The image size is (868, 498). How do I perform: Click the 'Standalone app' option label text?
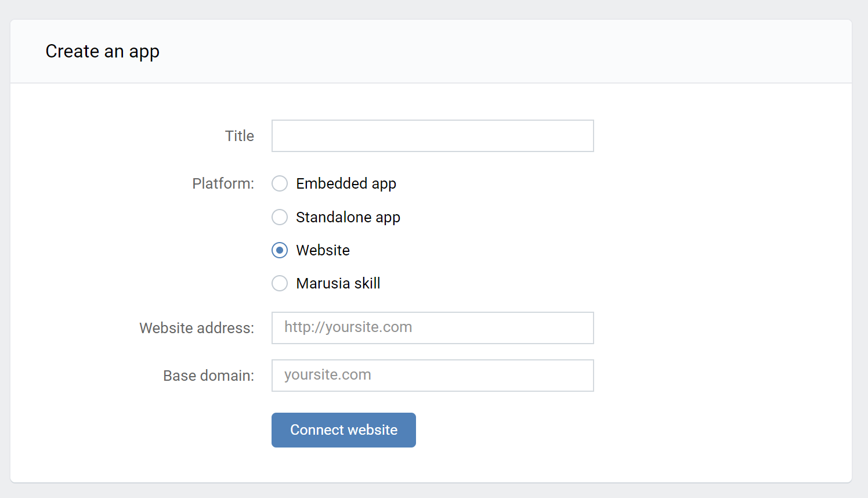348,217
